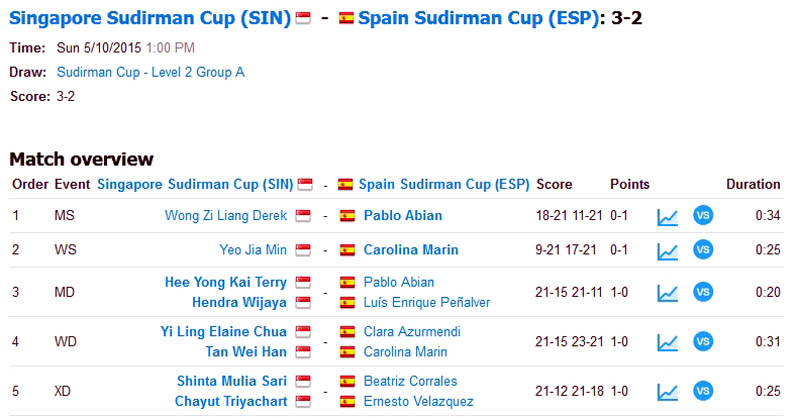Open the Sudirman Cup - Level 2 Group A draw link
Screen dimensions: 800x418
(x=151, y=72)
